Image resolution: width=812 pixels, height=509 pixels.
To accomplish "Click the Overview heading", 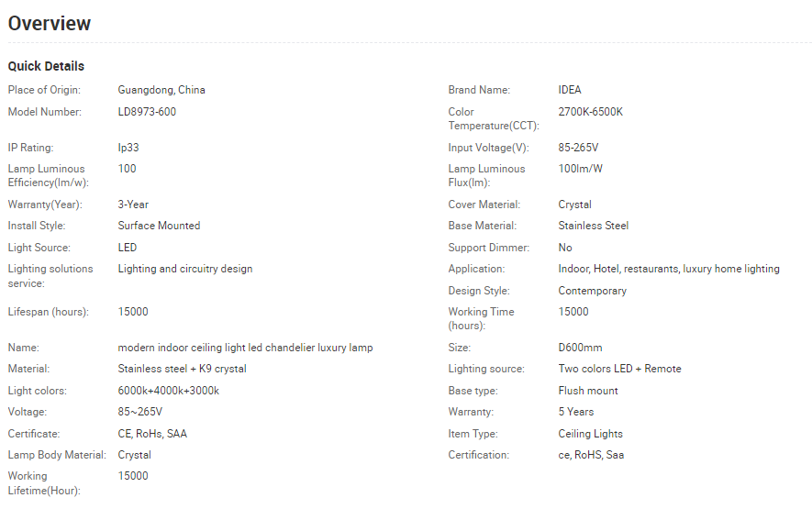I will (50, 23).
